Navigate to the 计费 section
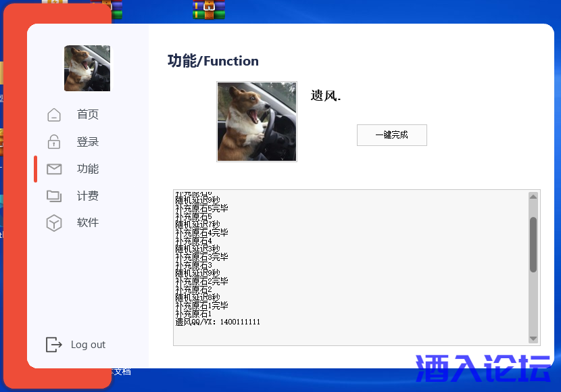This screenshot has height=392, width=561. pyautogui.click(x=87, y=196)
